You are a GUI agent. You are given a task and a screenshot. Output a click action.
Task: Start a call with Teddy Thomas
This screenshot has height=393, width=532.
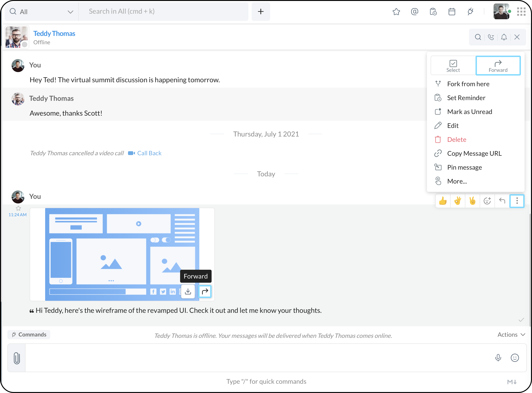(x=491, y=37)
